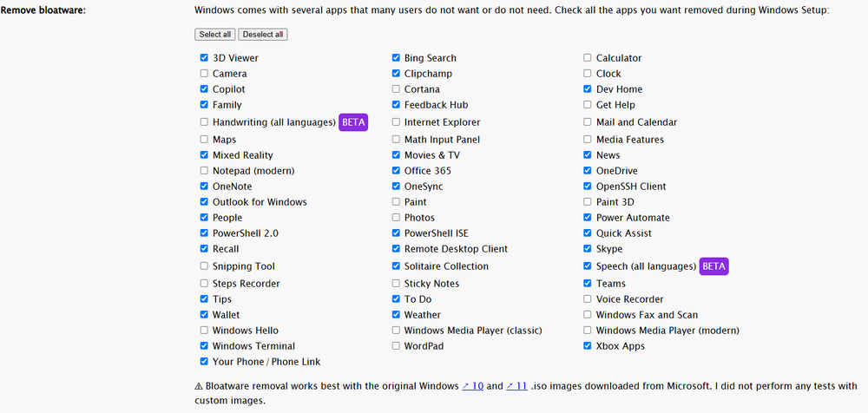The height and width of the screenshot is (413, 868).
Task: Uncheck the Wallet checkbox
Action: pyautogui.click(x=204, y=314)
